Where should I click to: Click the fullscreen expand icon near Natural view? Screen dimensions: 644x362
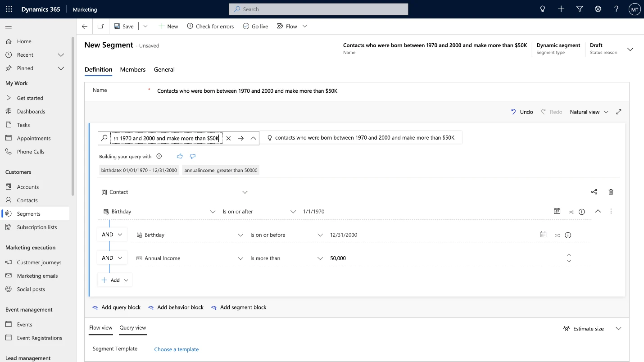pos(619,112)
